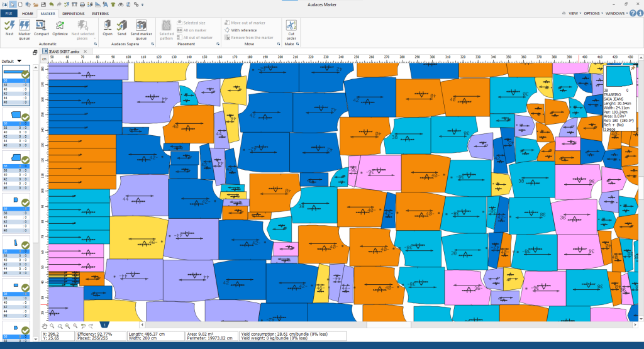Click the redo arrow in quick access toolbar
This screenshot has height=349, width=644.
click(58, 4)
